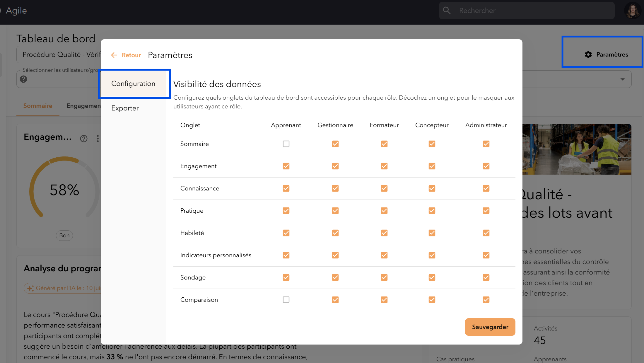Uncheck Sommaire for Formateur
Screen dimensions: 644x363
click(x=384, y=144)
